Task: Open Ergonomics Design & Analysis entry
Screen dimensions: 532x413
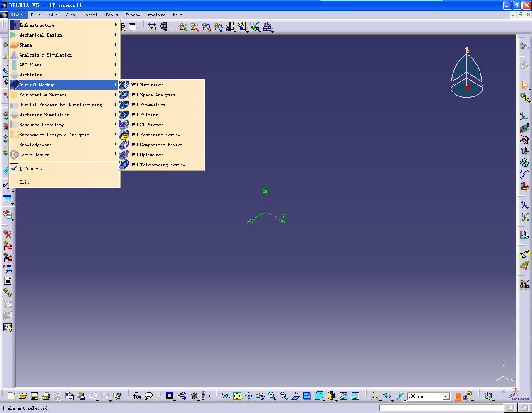Action: pyautogui.click(x=64, y=135)
